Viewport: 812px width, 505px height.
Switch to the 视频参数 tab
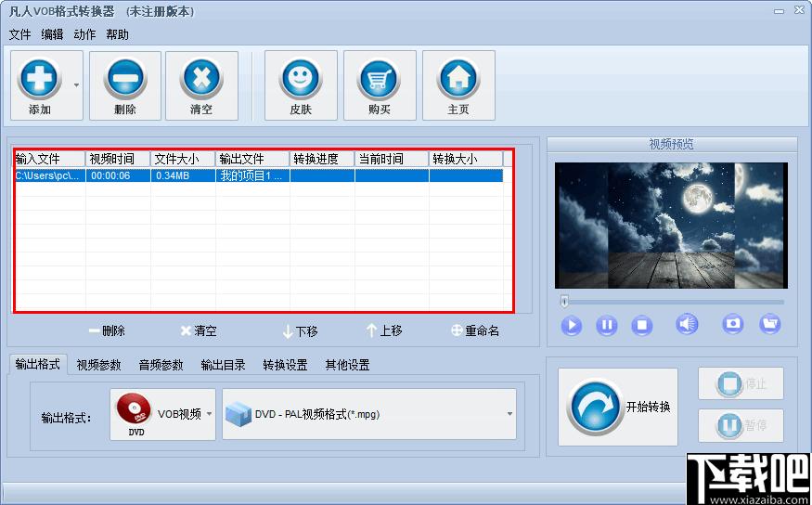pyautogui.click(x=98, y=365)
